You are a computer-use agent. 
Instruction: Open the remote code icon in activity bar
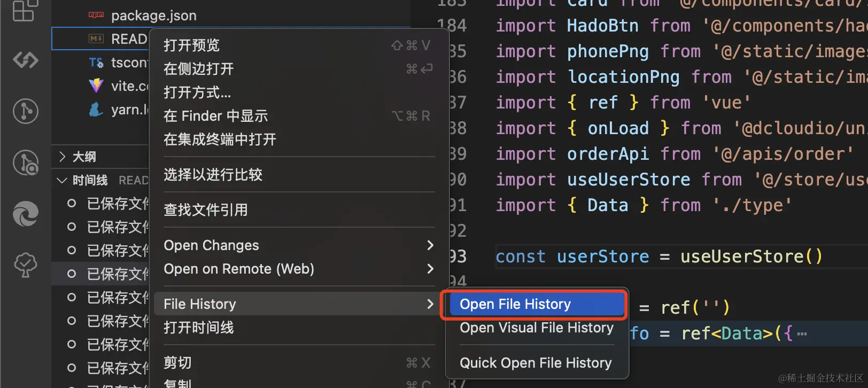click(25, 60)
